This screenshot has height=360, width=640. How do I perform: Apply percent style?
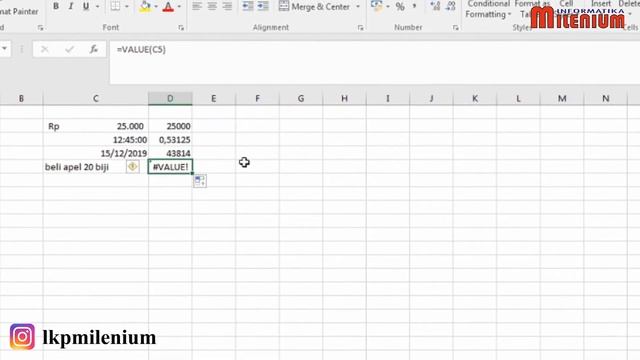[x=400, y=7]
